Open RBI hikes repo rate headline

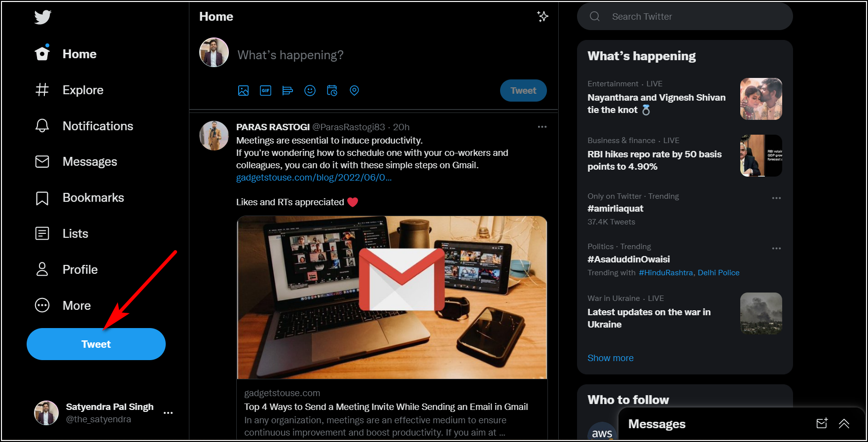pos(654,160)
